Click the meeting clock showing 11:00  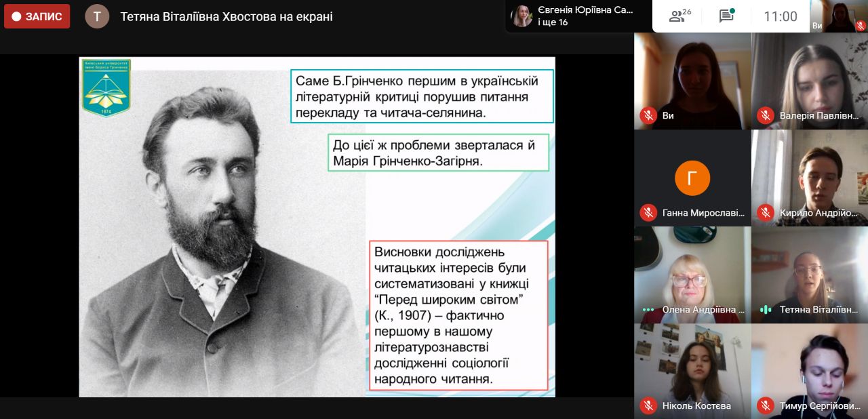(x=780, y=16)
